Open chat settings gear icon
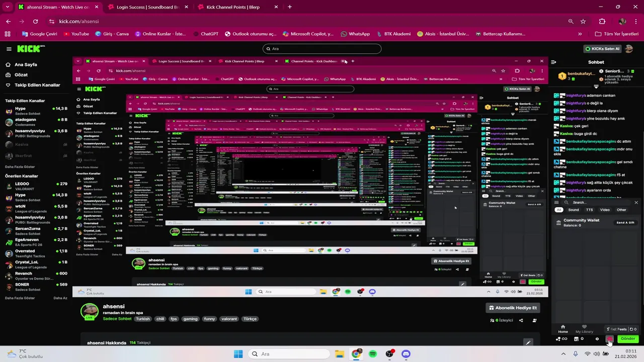Screen dimensions: 644x362 tap(597, 339)
